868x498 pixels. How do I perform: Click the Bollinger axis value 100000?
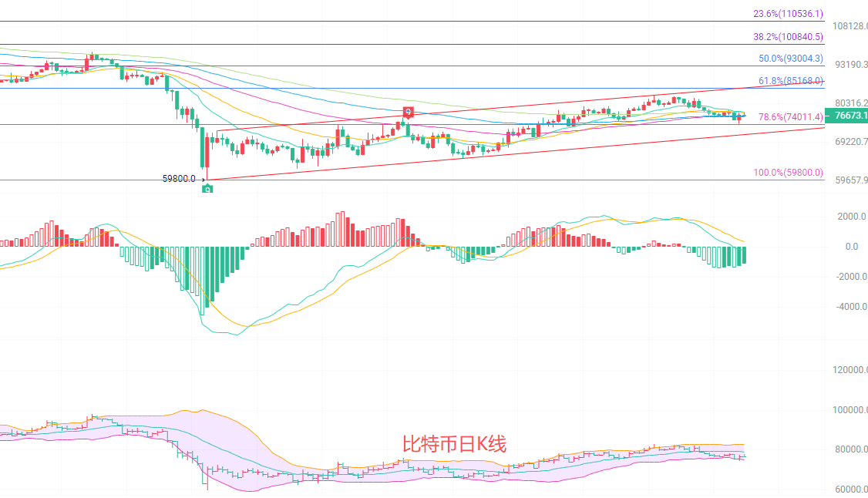pos(850,410)
